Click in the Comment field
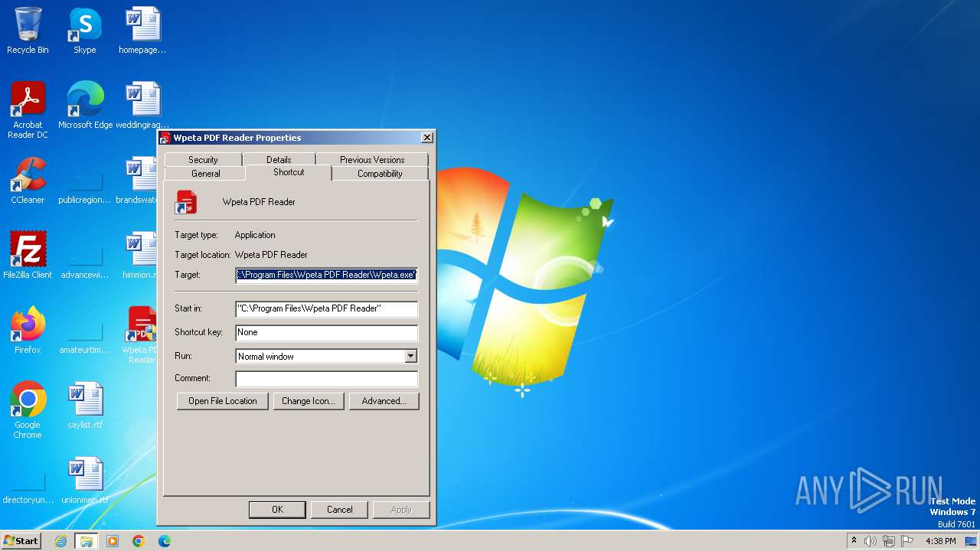 click(x=327, y=379)
